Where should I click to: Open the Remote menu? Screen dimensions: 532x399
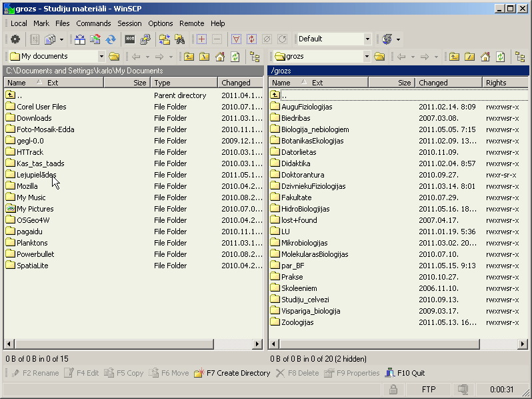(192, 23)
